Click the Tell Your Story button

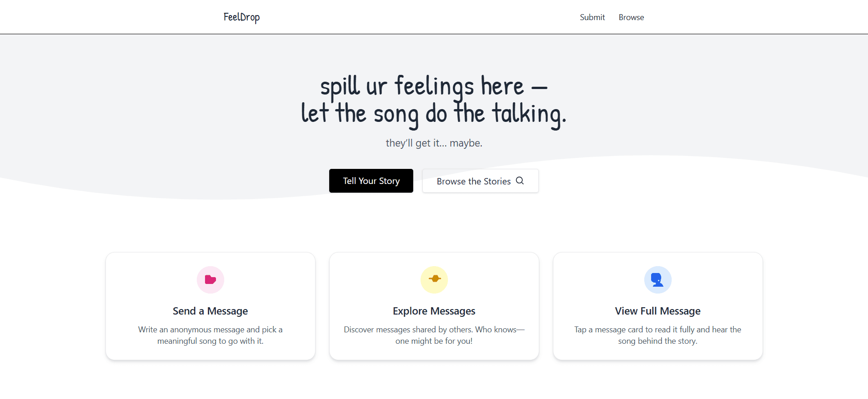[x=371, y=181]
